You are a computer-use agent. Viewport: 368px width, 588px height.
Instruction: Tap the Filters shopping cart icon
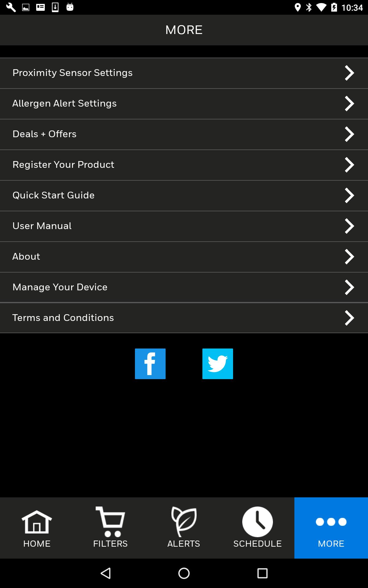point(110,522)
